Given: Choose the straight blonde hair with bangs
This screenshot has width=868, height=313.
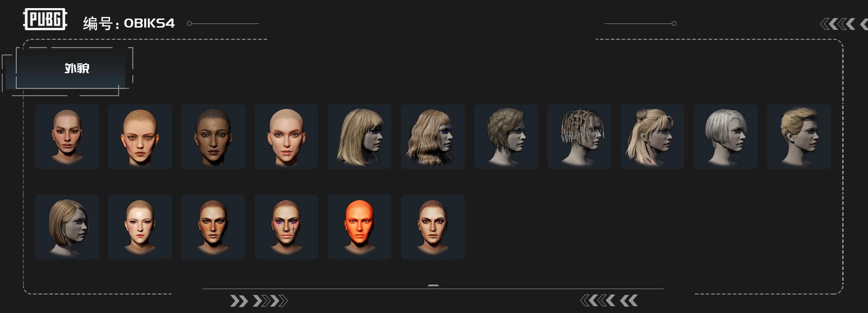Looking at the screenshot, I should [359, 136].
